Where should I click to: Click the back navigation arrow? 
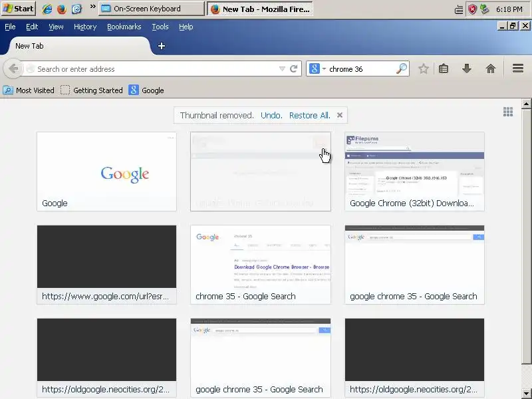point(13,69)
